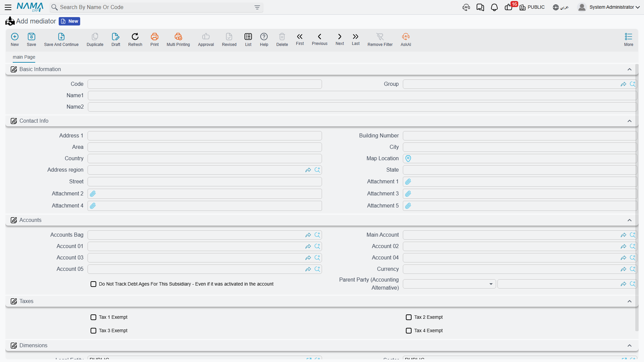Collapse the Accounts section

(x=630, y=220)
